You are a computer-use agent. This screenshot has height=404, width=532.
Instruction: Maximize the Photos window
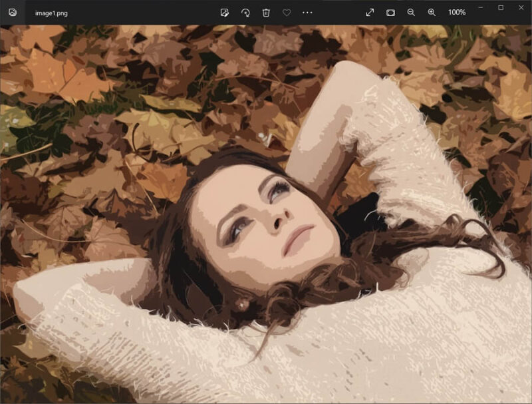(501, 7)
